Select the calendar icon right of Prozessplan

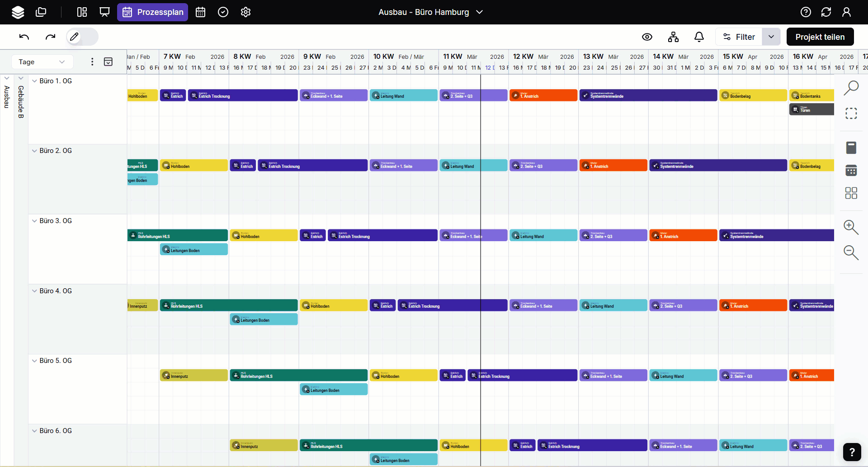[201, 12]
